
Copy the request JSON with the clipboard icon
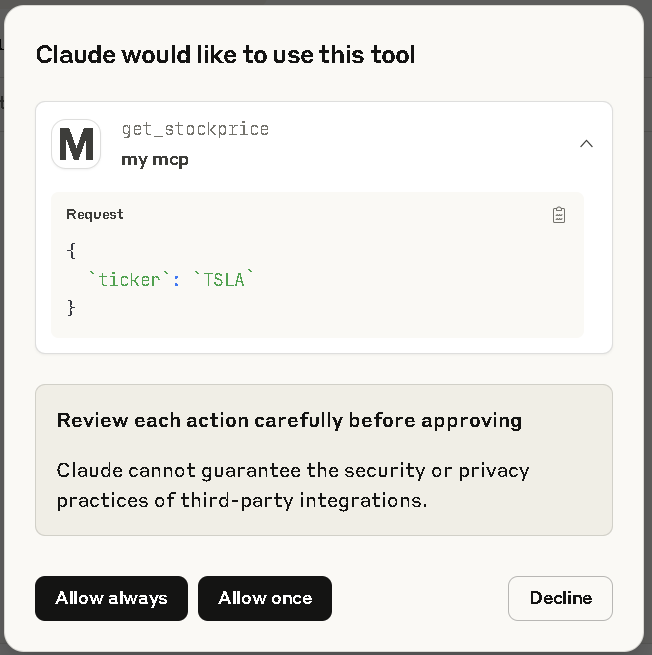[559, 215]
